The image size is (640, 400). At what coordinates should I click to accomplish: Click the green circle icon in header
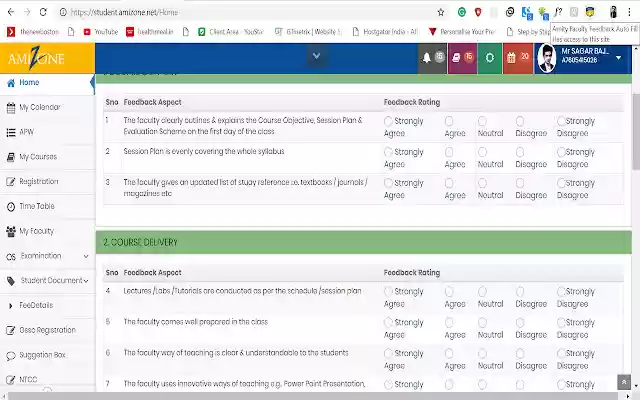(489, 58)
